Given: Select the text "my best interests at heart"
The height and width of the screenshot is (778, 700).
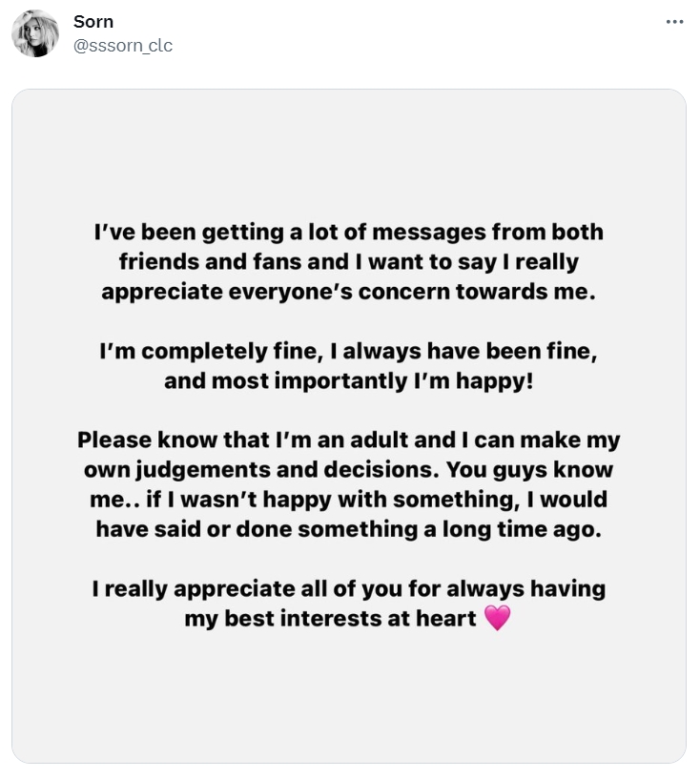Looking at the screenshot, I should [330, 619].
